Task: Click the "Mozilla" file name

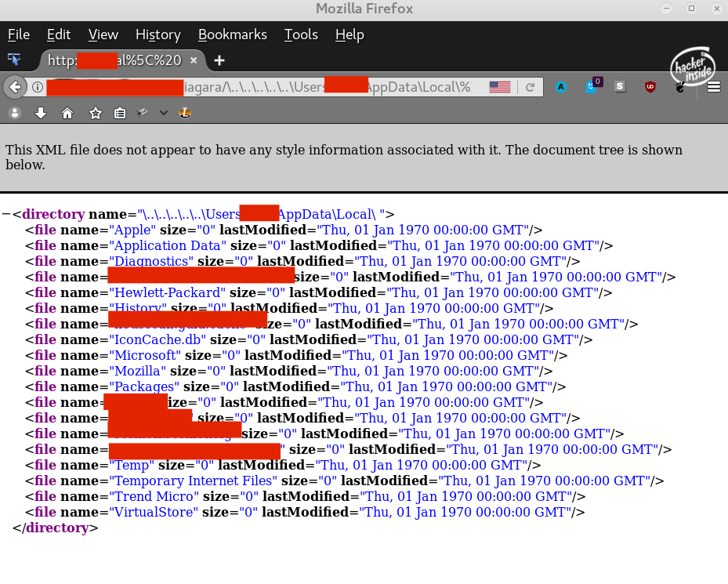Action: click(137, 372)
